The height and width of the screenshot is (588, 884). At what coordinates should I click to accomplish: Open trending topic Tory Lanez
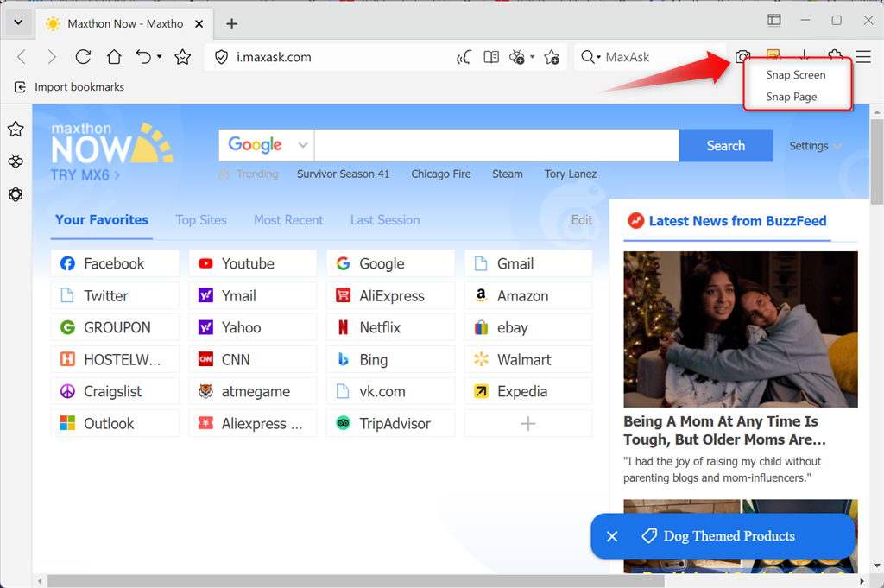tap(571, 174)
